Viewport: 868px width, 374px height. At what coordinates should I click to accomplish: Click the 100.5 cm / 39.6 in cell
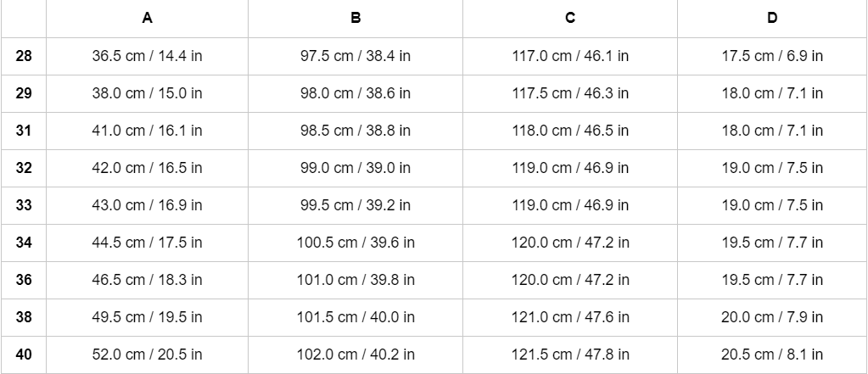click(x=356, y=243)
